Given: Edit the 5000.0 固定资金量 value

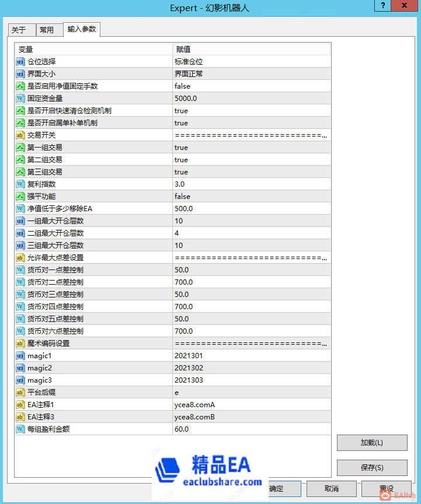Looking at the screenshot, I should coord(252,99).
